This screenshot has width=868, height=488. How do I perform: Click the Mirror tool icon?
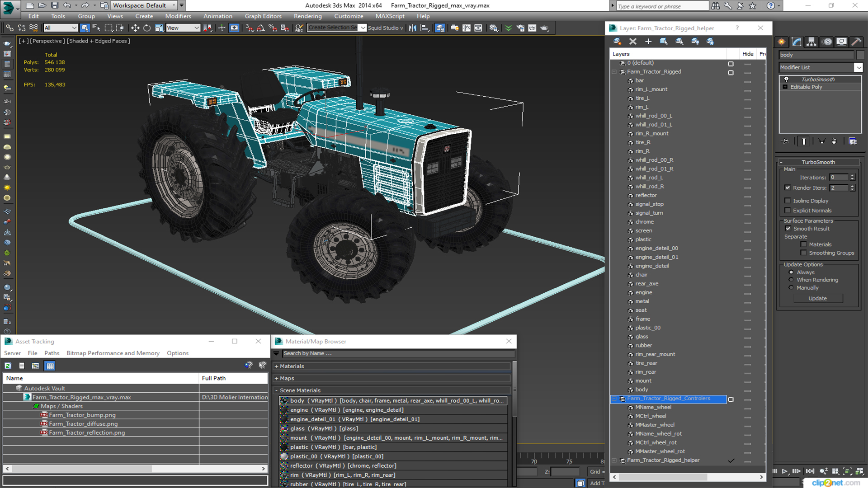(412, 28)
